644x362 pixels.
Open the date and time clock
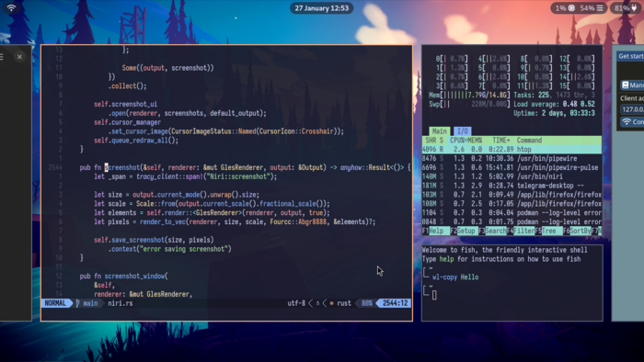322,8
